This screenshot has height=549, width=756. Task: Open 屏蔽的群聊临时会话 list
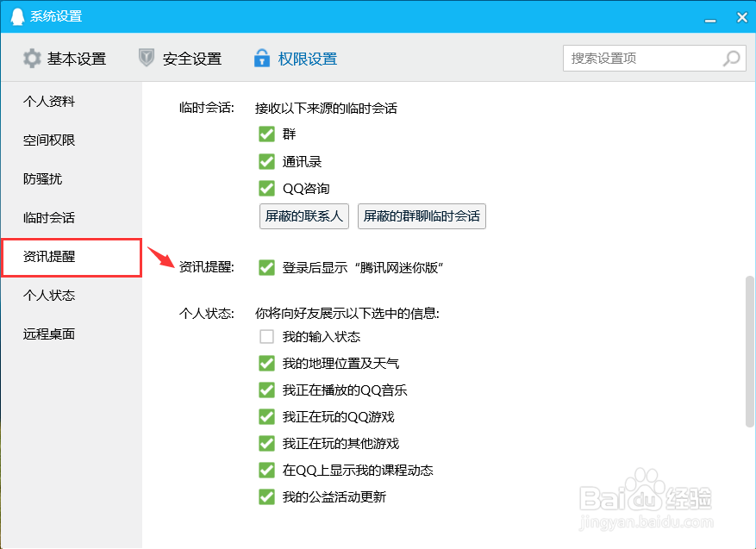(422, 216)
